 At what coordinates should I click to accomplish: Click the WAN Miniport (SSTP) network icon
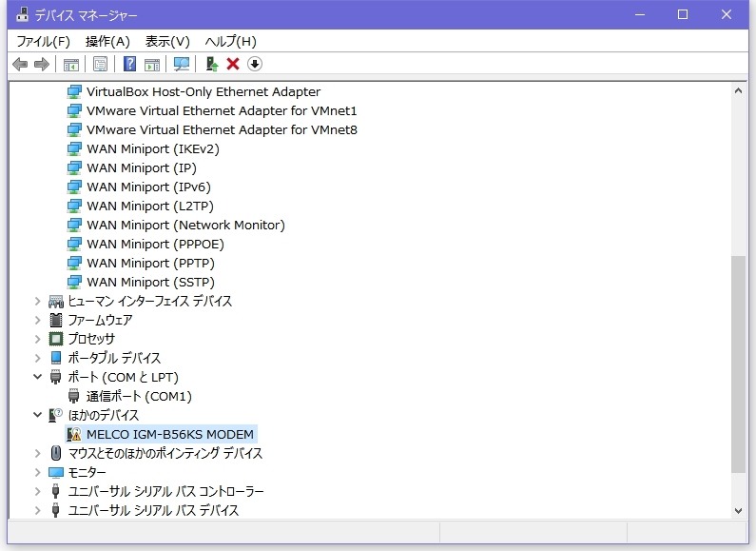pyautogui.click(x=74, y=282)
